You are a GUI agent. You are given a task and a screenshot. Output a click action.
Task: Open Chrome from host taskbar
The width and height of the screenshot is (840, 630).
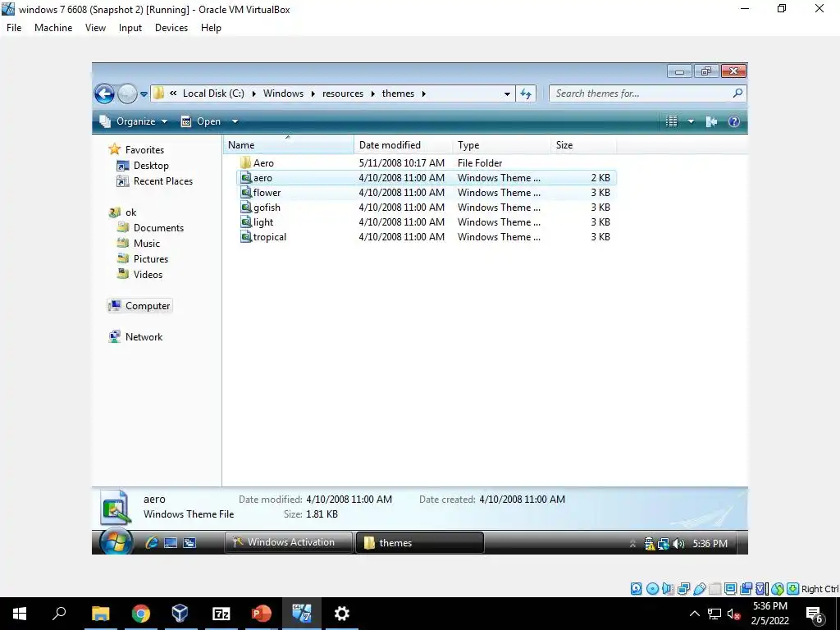(141, 614)
